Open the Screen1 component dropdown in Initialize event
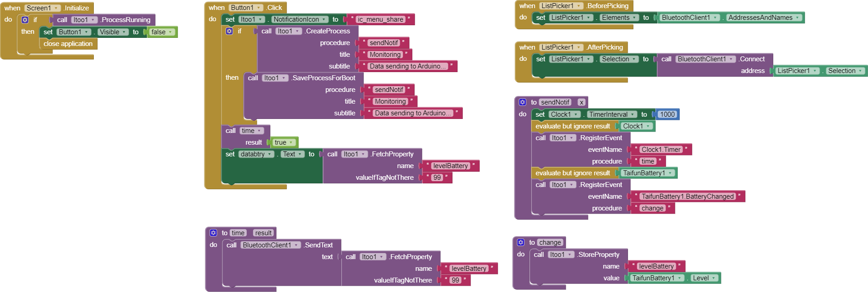 [x=42, y=8]
